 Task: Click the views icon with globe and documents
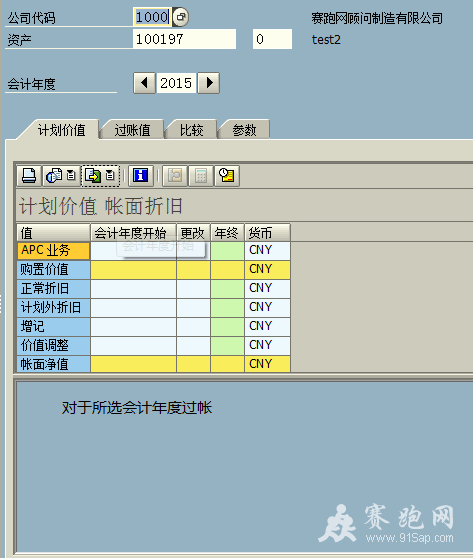click(x=54, y=176)
